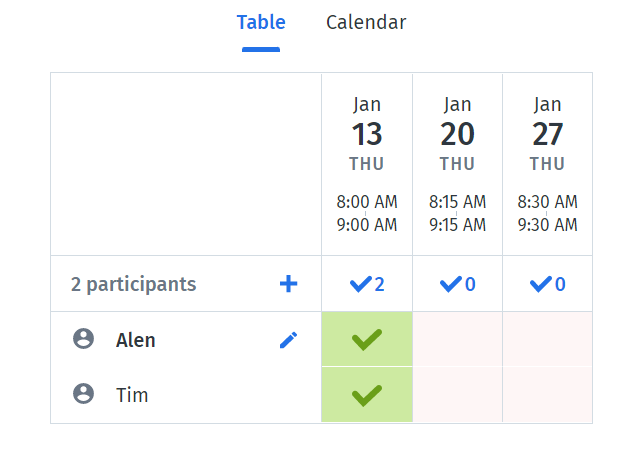
Task: Select the Table tab
Action: point(261,22)
